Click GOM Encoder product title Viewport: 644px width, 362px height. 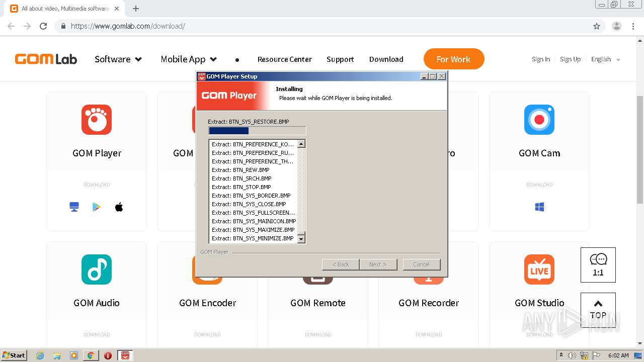coord(207,303)
